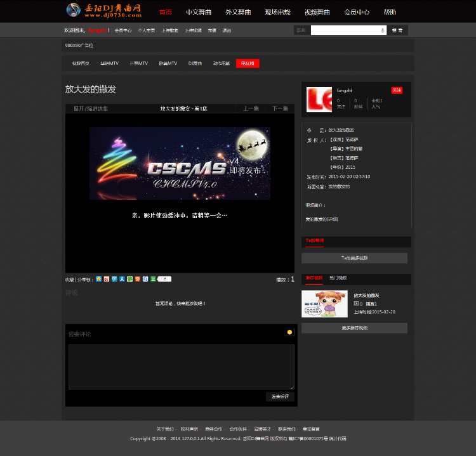
Task: Click the fangzhi uploader avatar
Action: pos(319,100)
